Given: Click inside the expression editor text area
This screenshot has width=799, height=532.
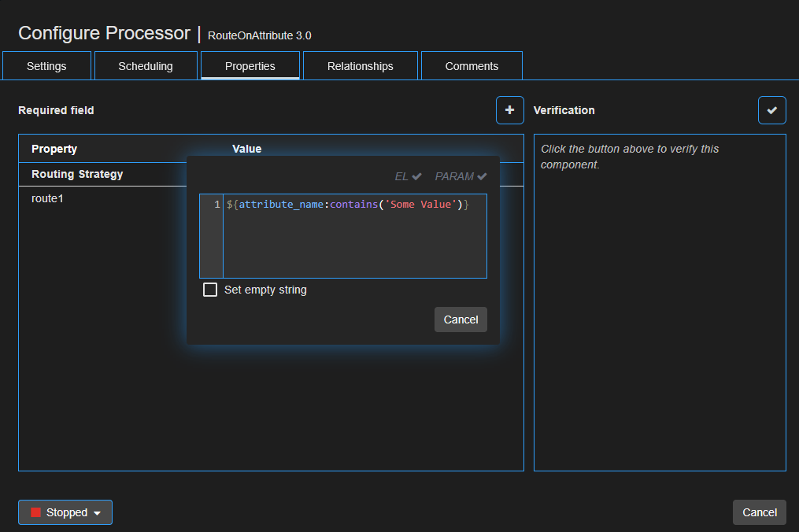Looking at the screenshot, I should pos(354,244).
